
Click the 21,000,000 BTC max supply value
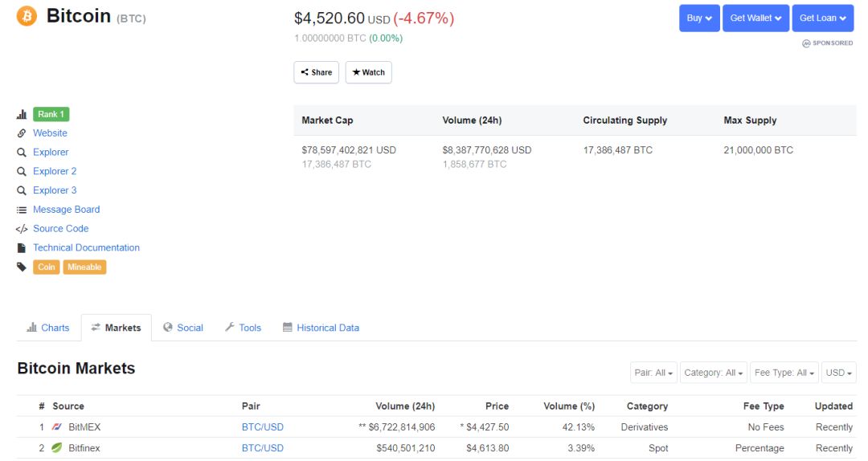click(x=759, y=150)
